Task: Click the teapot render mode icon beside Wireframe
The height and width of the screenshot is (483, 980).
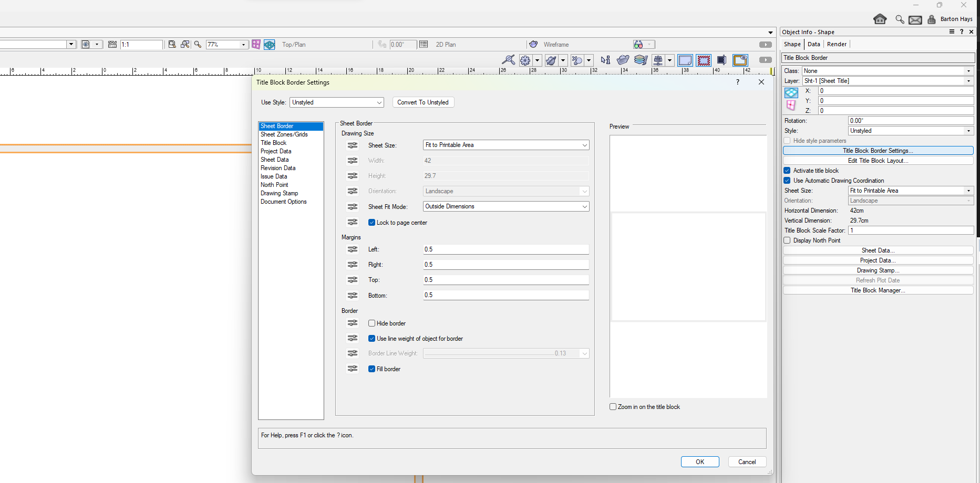Action: click(x=533, y=45)
